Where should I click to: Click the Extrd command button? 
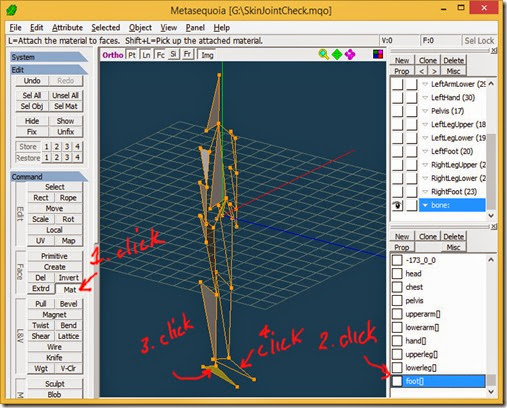click(x=41, y=288)
